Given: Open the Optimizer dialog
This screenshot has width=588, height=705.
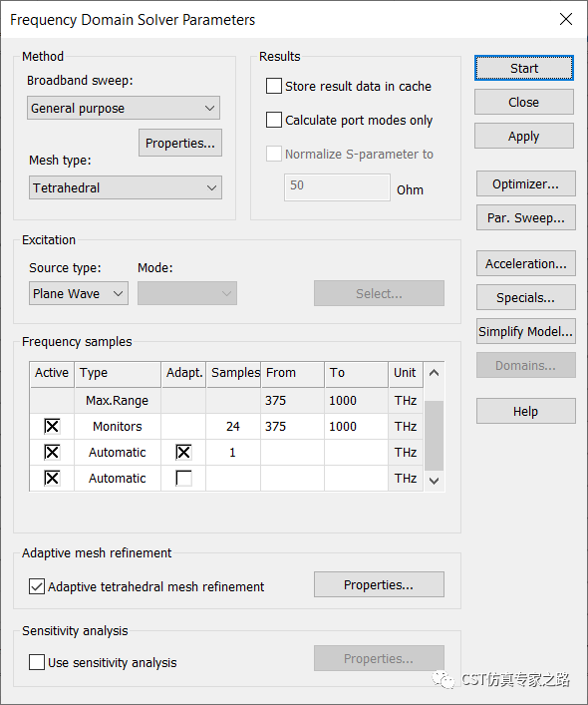Looking at the screenshot, I should (x=525, y=183).
